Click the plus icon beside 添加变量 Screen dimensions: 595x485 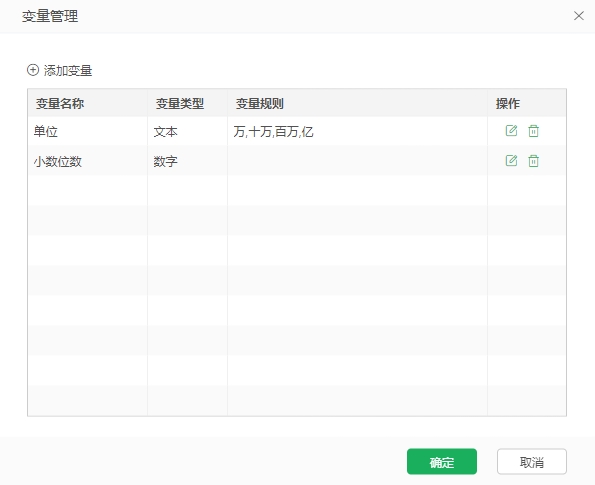click(x=33, y=70)
